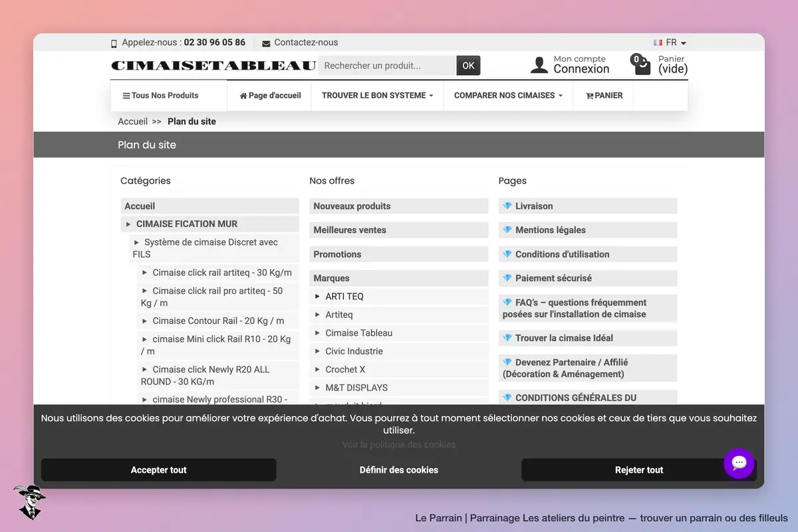Select Cimaise Tableau brand
This screenshot has width=798, height=532.
point(358,332)
